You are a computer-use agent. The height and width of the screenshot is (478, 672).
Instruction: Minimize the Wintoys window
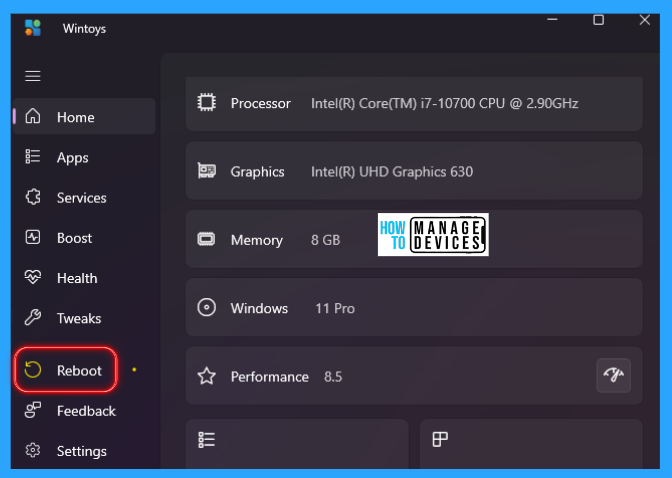pos(552,20)
